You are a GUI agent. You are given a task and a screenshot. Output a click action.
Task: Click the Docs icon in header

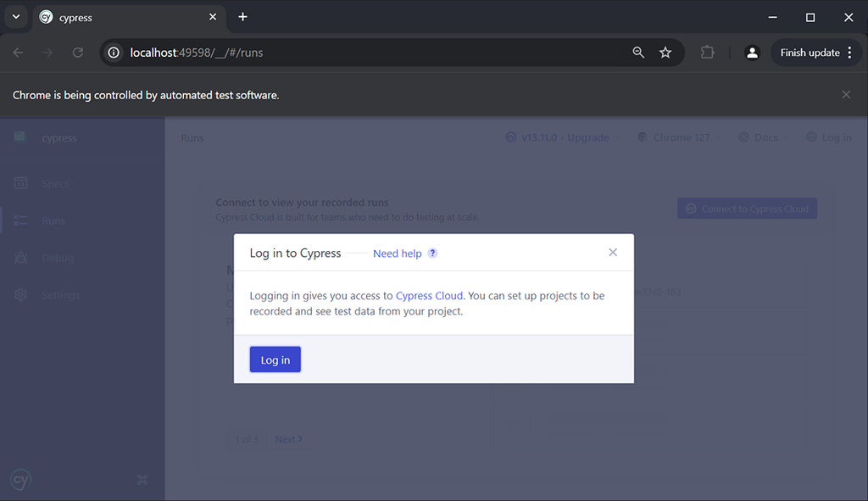pyautogui.click(x=744, y=137)
